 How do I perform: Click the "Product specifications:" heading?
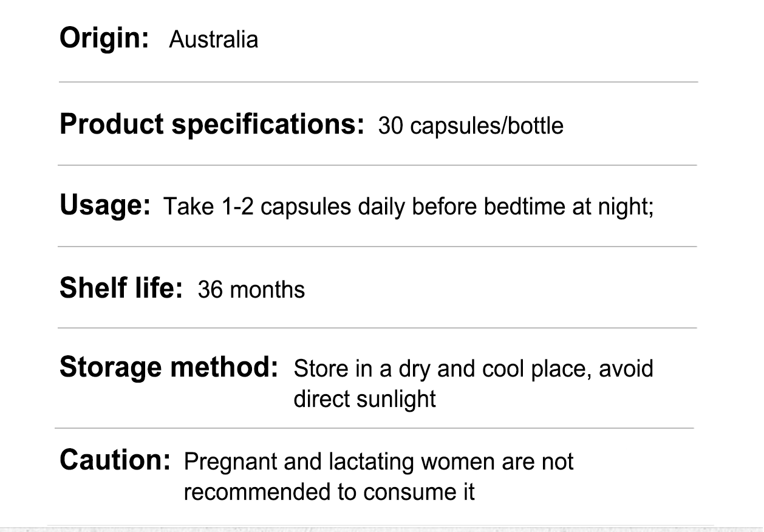click(x=211, y=124)
